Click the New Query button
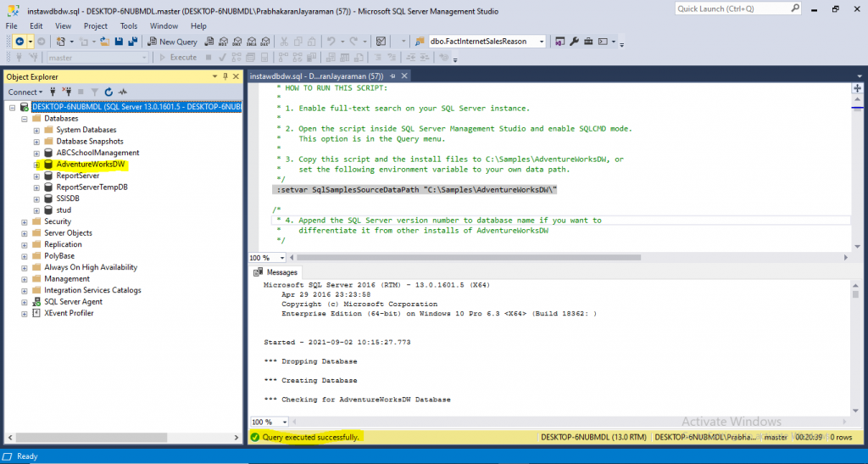The image size is (868, 464). click(172, 42)
